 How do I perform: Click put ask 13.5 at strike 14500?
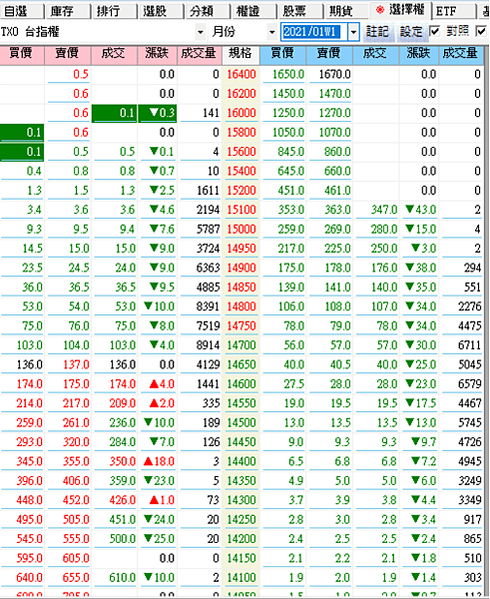click(340, 423)
